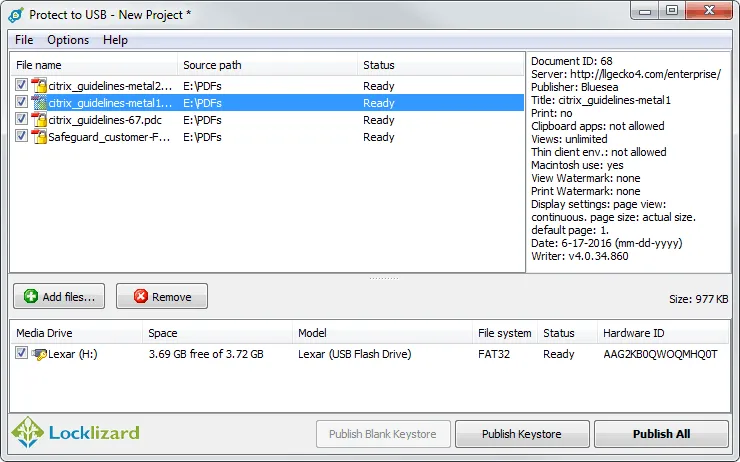Click the Ready status of Lexar drive

click(x=559, y=354)
